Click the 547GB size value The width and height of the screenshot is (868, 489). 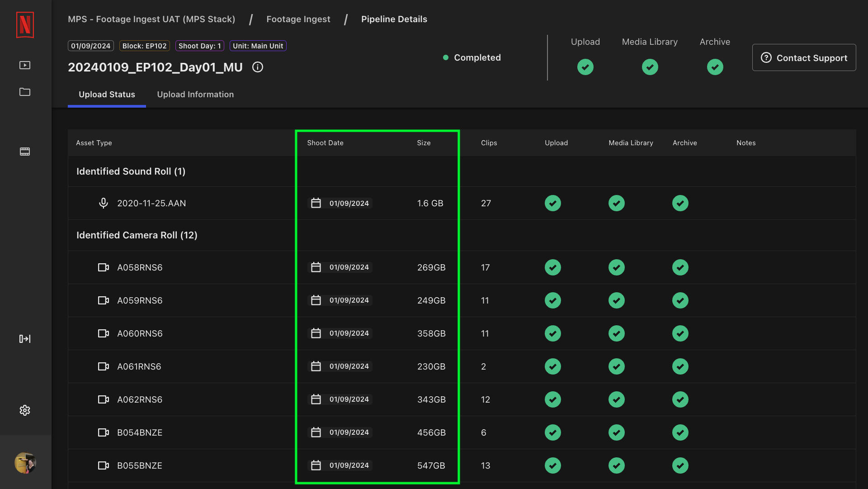431,465
